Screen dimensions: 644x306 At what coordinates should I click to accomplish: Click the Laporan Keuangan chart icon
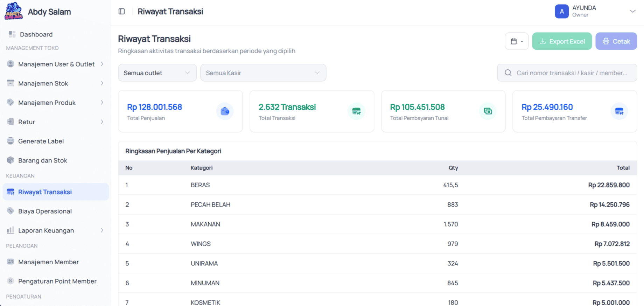(10, 230)
